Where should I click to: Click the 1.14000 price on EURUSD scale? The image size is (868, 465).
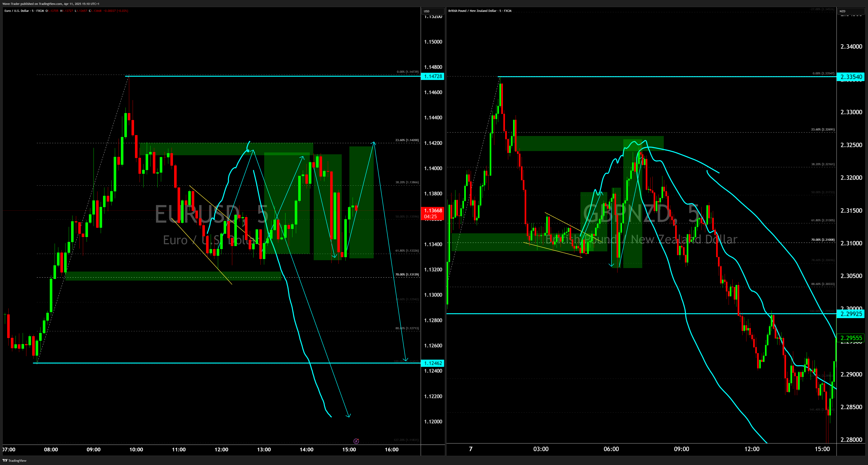(433, 168)
